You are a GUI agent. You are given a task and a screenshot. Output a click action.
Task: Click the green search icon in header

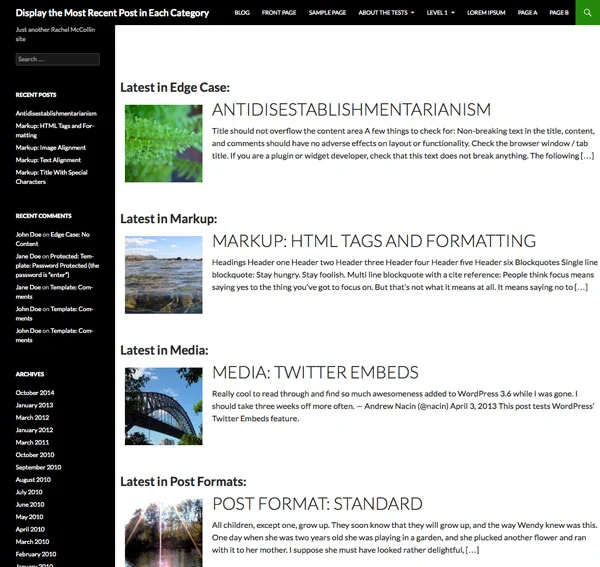pos(588,13)
